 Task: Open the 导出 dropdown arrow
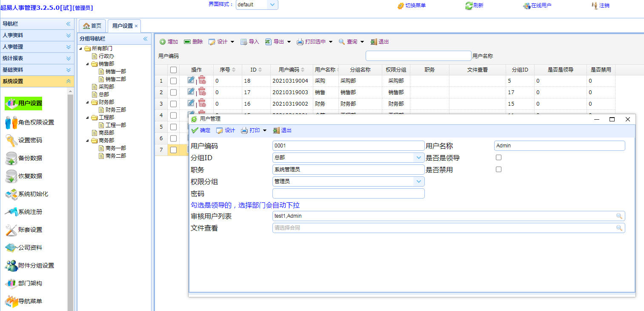(x=289, y=42)
